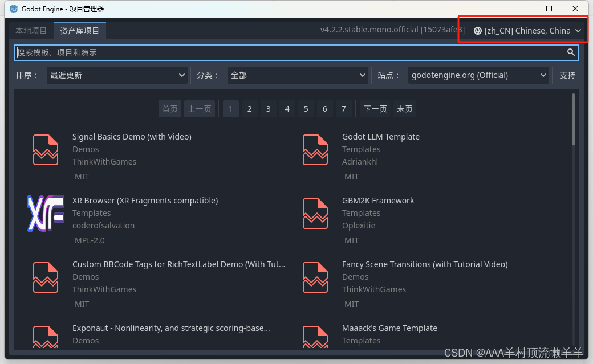Select page 6 button

(325, 109)
